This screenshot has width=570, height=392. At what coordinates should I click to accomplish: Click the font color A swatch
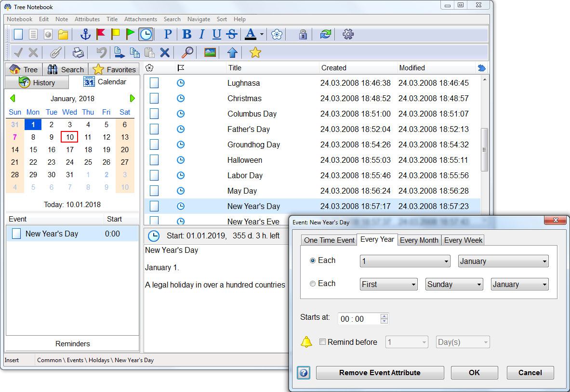click(251, 34)
